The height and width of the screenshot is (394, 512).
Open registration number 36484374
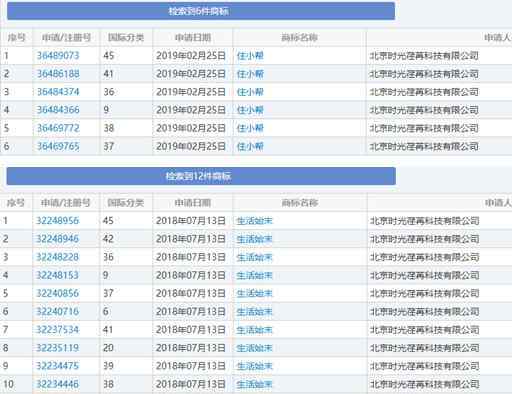coord(58,92)
